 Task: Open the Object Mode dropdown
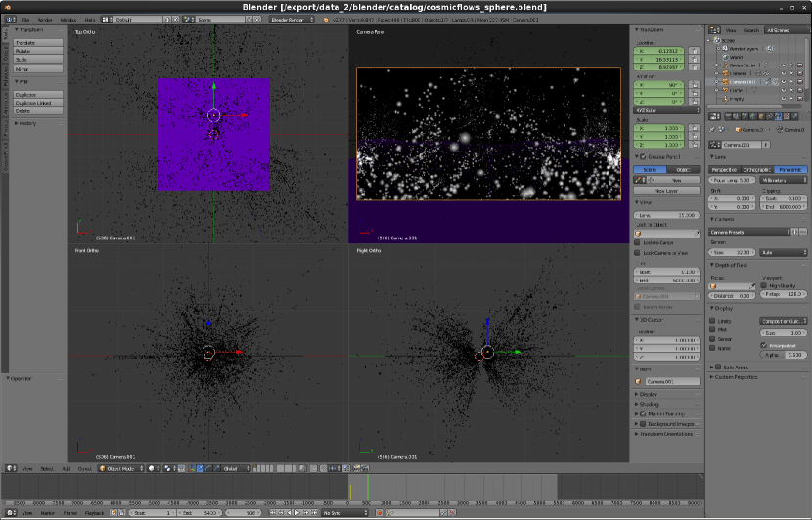point(122,468)
